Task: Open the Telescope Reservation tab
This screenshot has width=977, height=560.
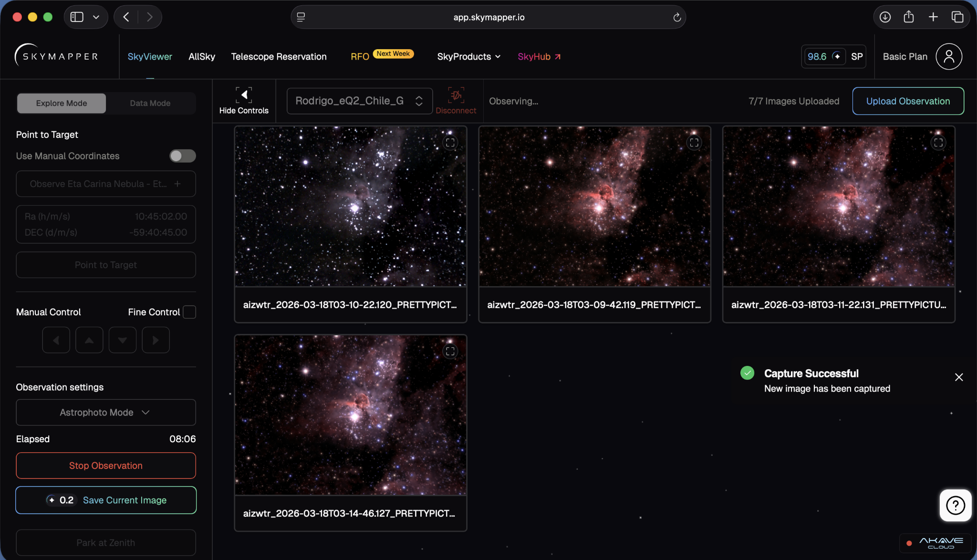Action: click(x=279, y=57)
